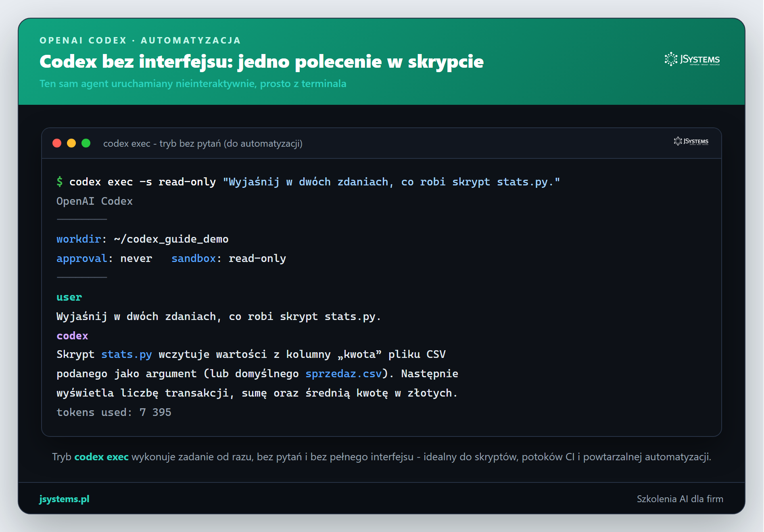Click the green maximize dot of terminal
This screenshot has height=532, width=764.
click(86, 143)
